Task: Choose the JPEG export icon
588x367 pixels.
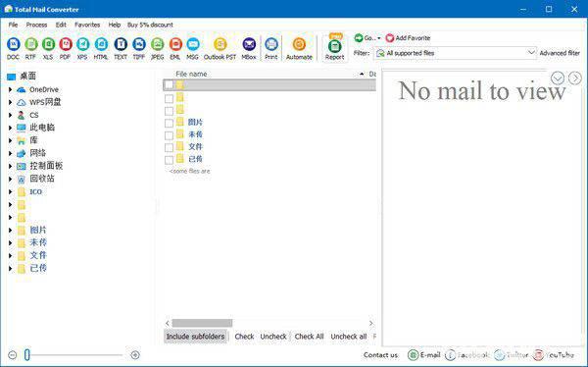Action: click(x=158, y=44)
